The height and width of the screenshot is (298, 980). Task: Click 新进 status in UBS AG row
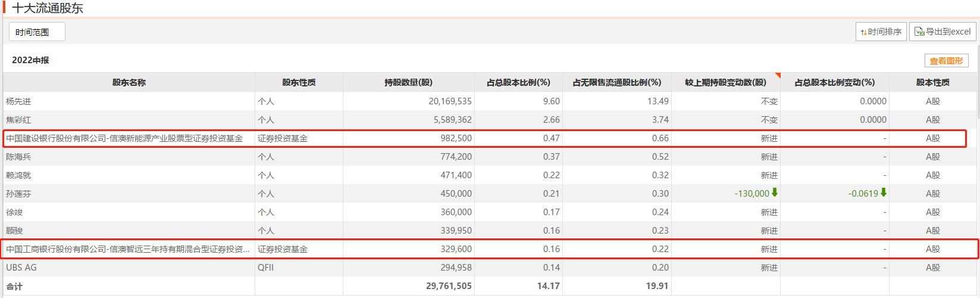point(769,268)
